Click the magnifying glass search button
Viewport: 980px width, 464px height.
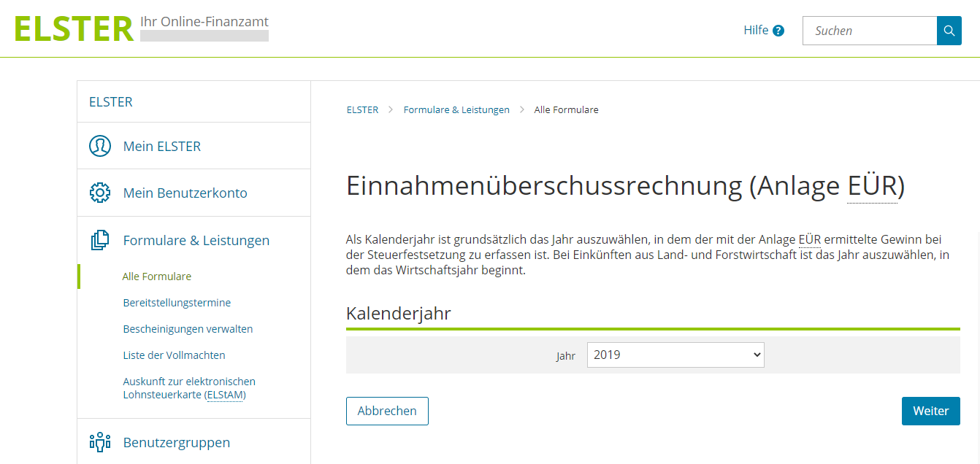coord(949,31)
